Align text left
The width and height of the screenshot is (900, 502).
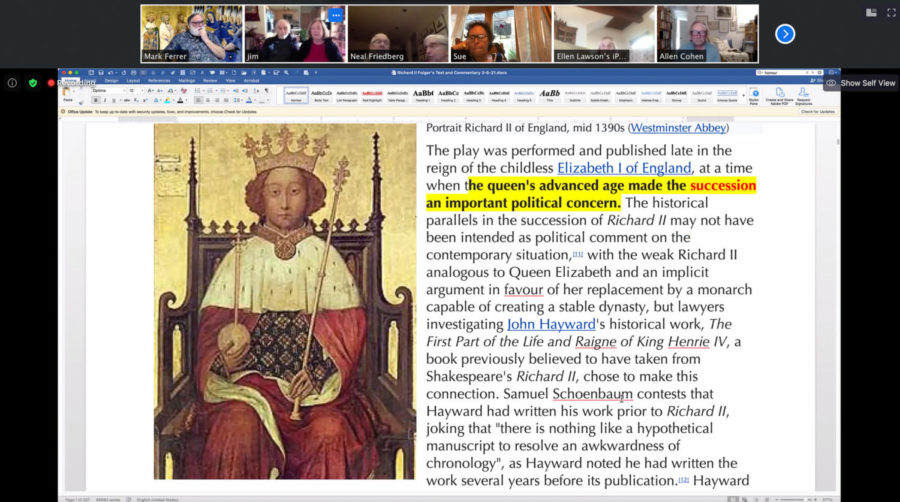(x=198, y=100)
